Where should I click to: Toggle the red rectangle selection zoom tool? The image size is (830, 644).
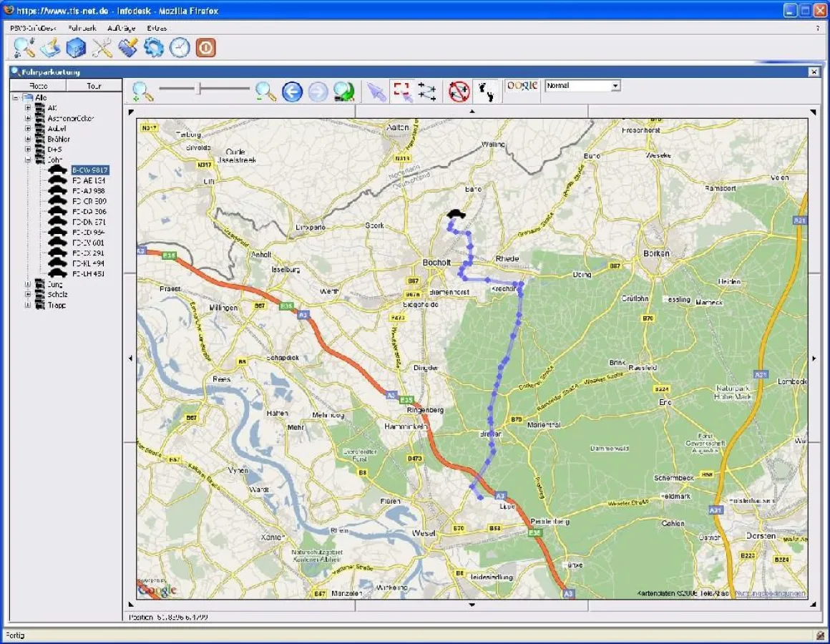click(402, 91)
